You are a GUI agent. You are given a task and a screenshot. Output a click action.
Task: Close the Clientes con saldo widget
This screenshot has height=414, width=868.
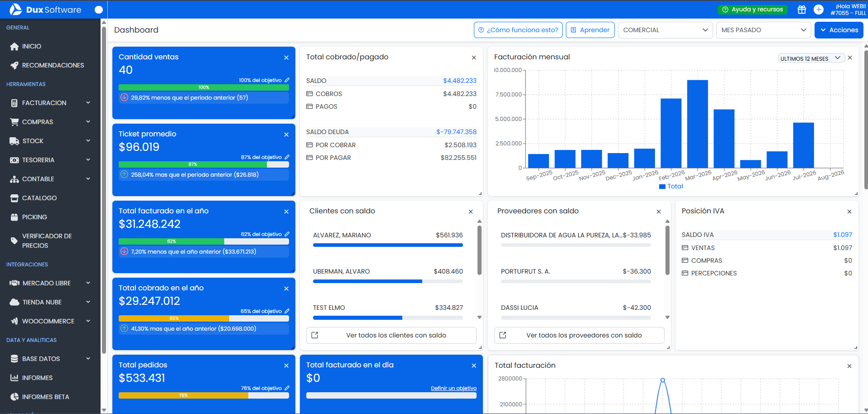click(x=471, y=212)
